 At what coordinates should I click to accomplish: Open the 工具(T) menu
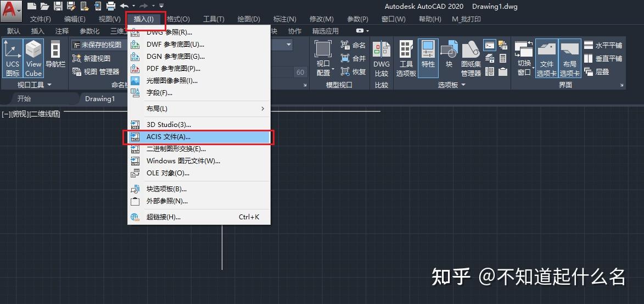click(x=214, y=19)
